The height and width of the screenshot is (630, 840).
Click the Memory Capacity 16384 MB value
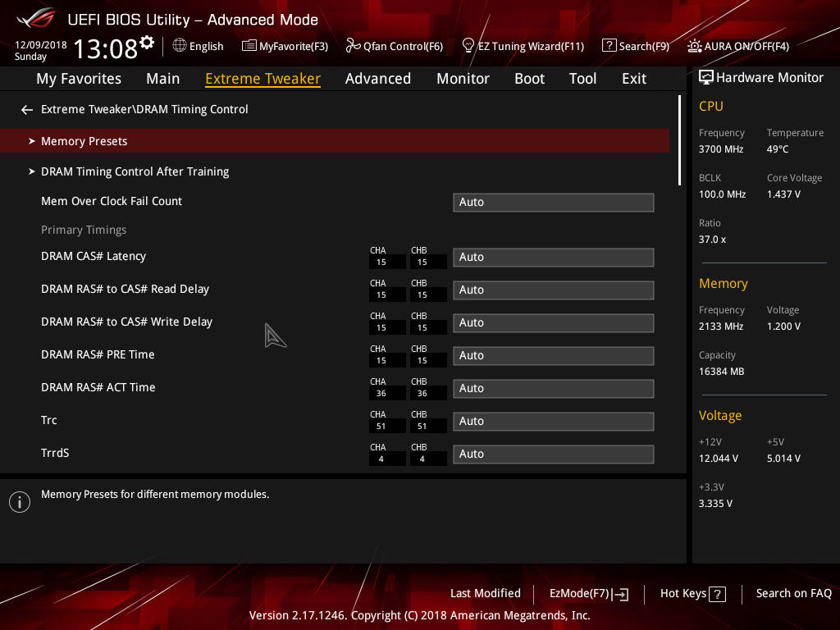[722, 372]
